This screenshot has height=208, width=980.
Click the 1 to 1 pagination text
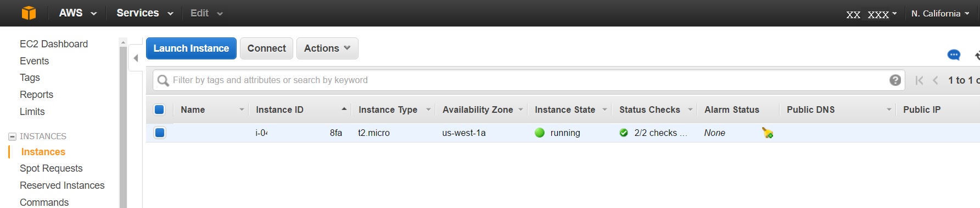coord(964,80)
